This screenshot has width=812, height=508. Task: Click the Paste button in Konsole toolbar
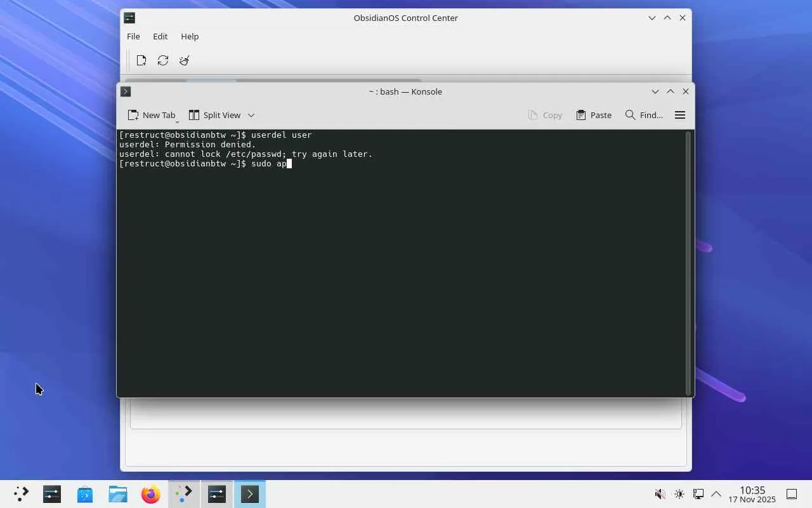click(x=594, y=115)
